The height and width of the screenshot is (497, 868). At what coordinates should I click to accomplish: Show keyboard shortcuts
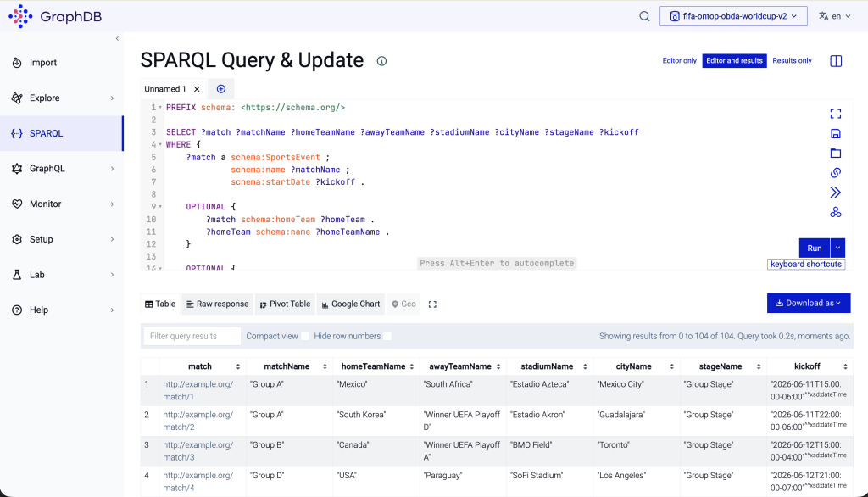point(806,265)
